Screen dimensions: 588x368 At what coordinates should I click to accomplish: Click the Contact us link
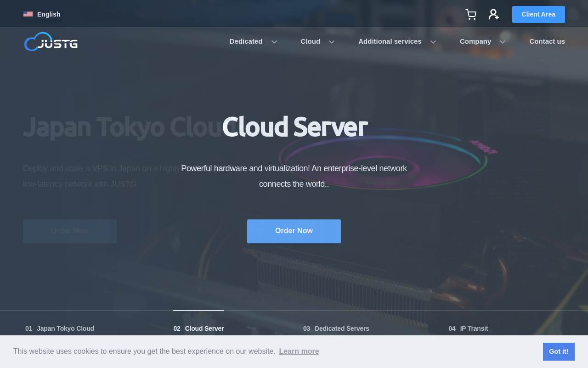click(x=547, y=41)
